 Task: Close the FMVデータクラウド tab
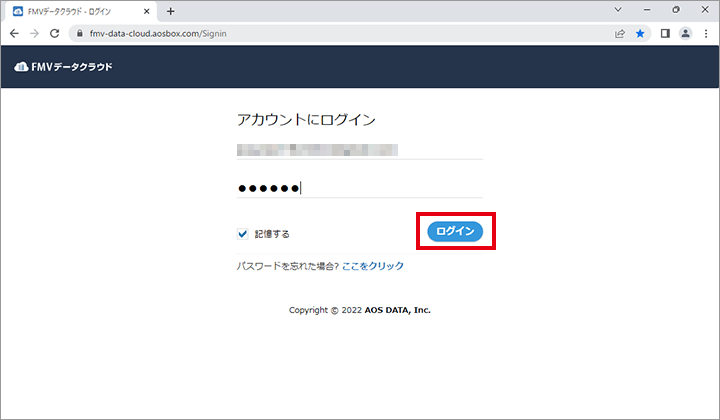[147, 11]
